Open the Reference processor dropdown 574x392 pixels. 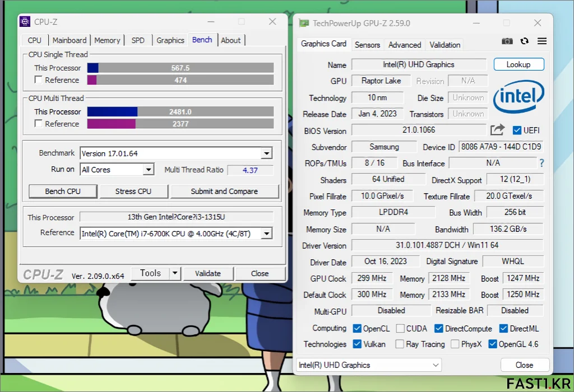[x=267, y=234]
